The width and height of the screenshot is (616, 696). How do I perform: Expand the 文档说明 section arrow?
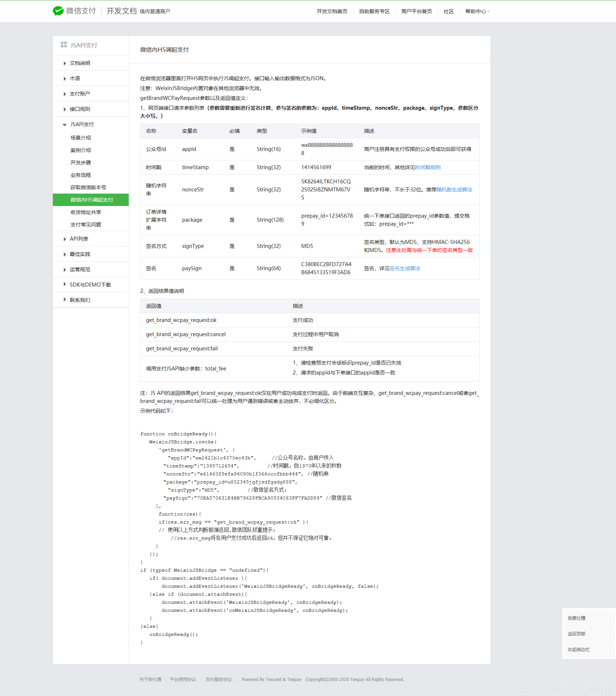(65, 63)
